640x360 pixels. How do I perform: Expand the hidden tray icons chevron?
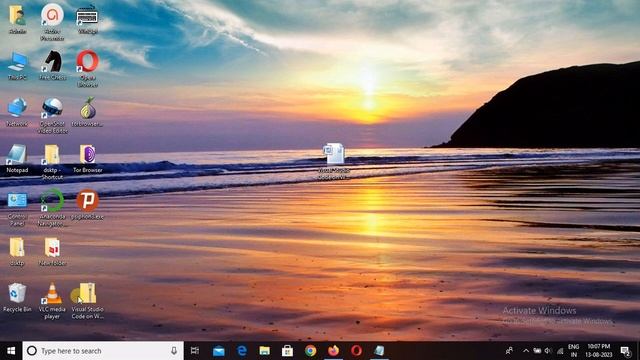coord(526,351)
